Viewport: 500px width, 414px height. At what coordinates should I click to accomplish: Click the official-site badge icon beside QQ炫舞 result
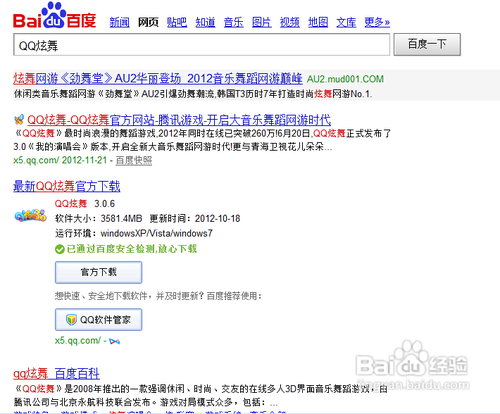pyautogui.click(x=19, y=119)
